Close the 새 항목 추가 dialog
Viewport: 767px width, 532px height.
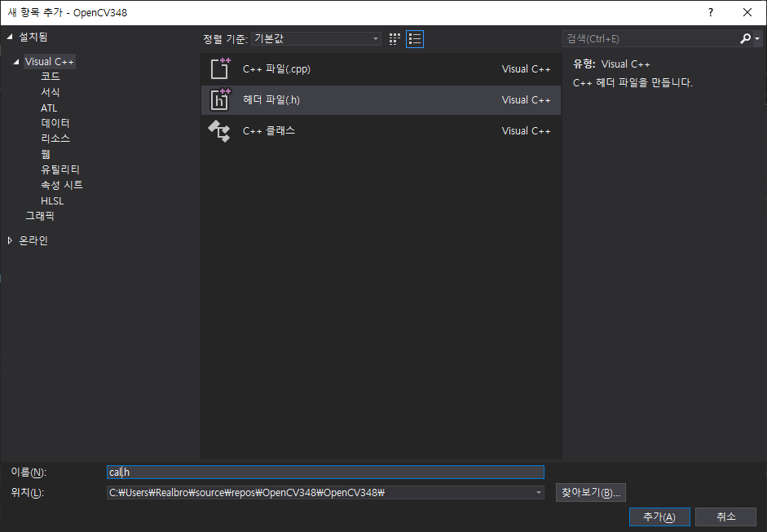tap(747, 12)
